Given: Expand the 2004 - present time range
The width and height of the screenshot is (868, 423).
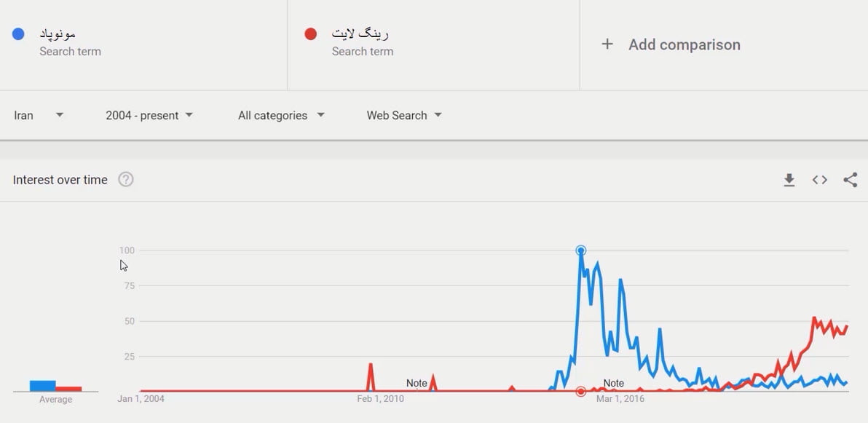Looking at the screenshot, I should coord(149,115).
